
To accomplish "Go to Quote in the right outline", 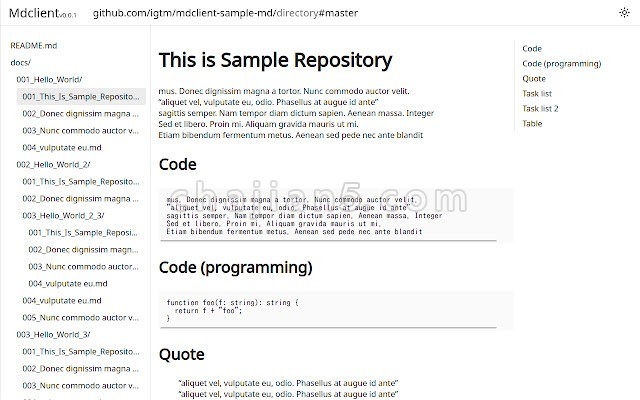I will point(534,78).
